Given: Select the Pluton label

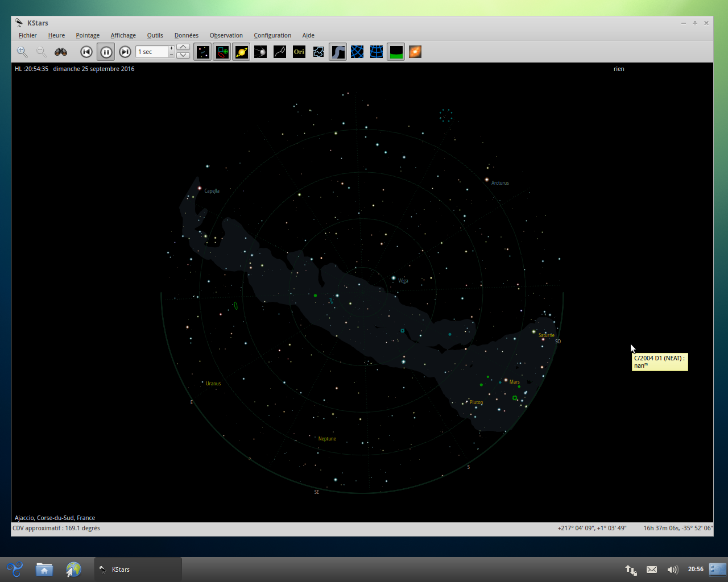Looking at the screenshot, I should click(x=476, y=402).
